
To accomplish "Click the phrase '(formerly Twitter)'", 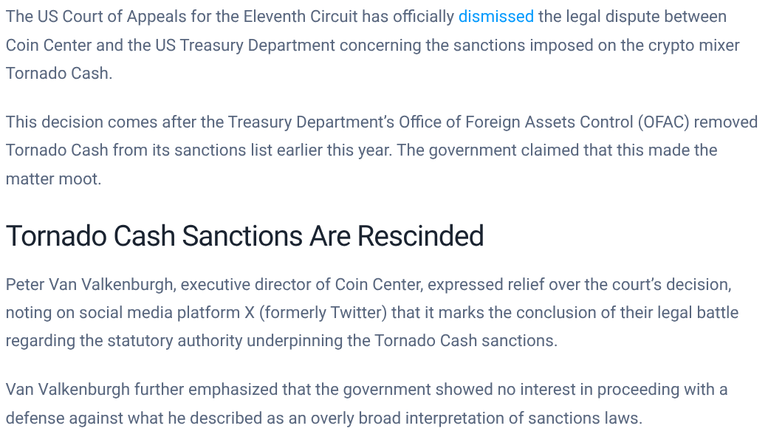I will [x=323, y=313].
